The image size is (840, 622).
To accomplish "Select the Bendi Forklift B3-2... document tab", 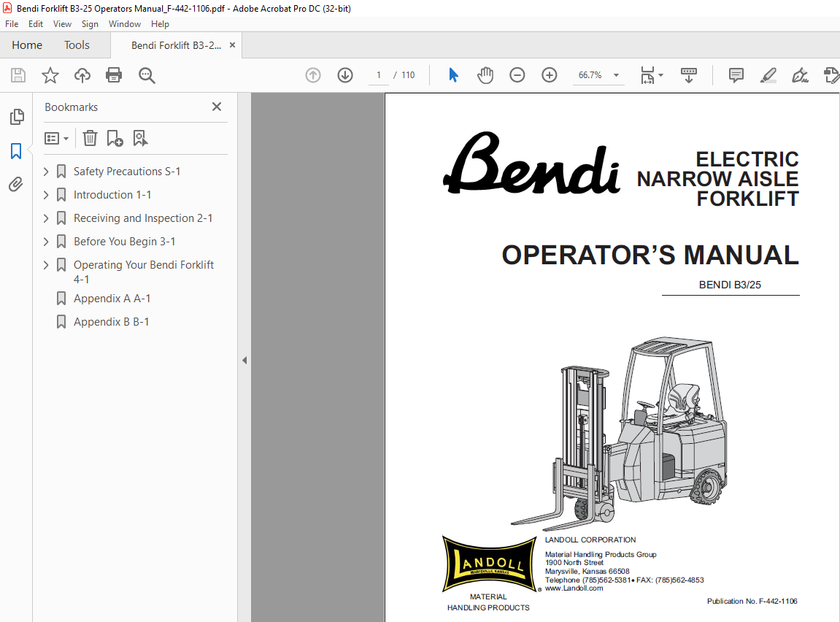I will point(176,45).
